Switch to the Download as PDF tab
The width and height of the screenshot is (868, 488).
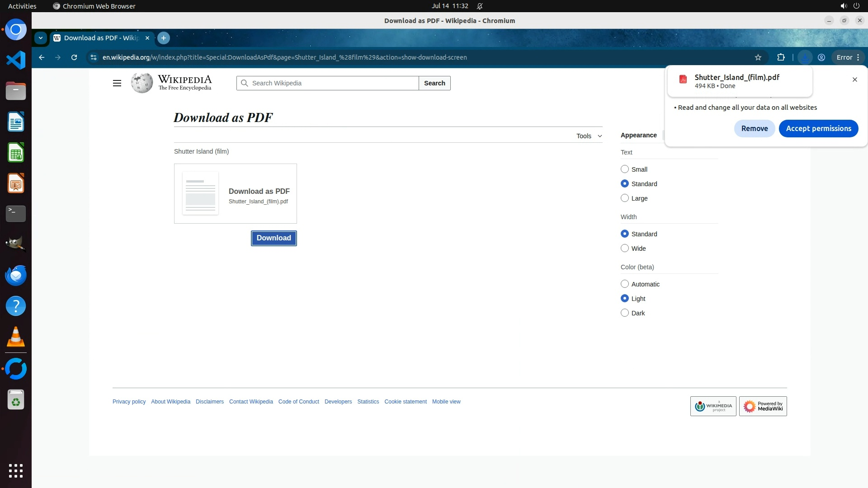click(x=101, y=38)
